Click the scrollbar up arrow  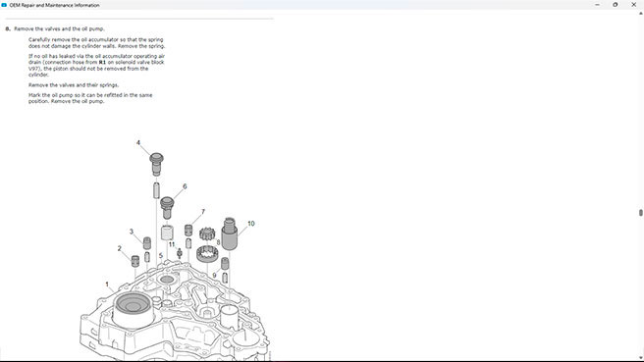(x=640, y=14)
